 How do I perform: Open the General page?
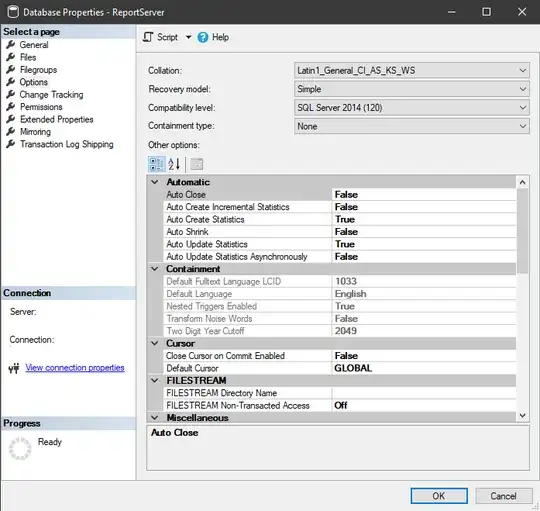coord(34,45)
